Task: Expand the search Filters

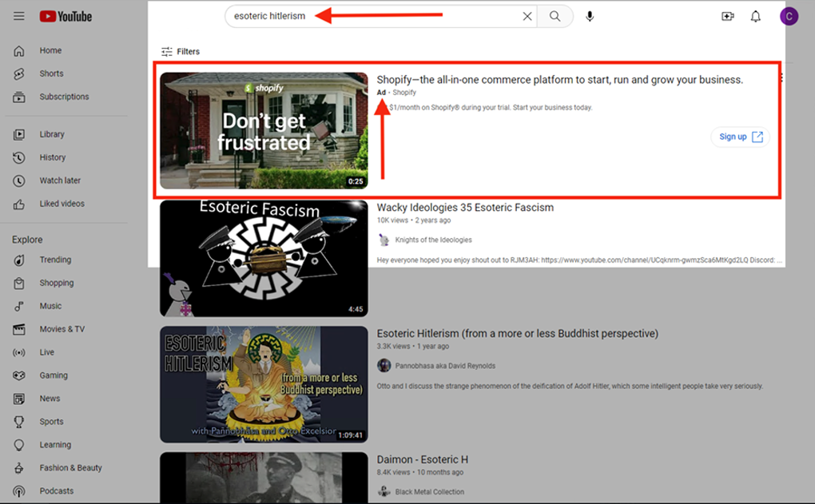Action: (x=181, y=52)
